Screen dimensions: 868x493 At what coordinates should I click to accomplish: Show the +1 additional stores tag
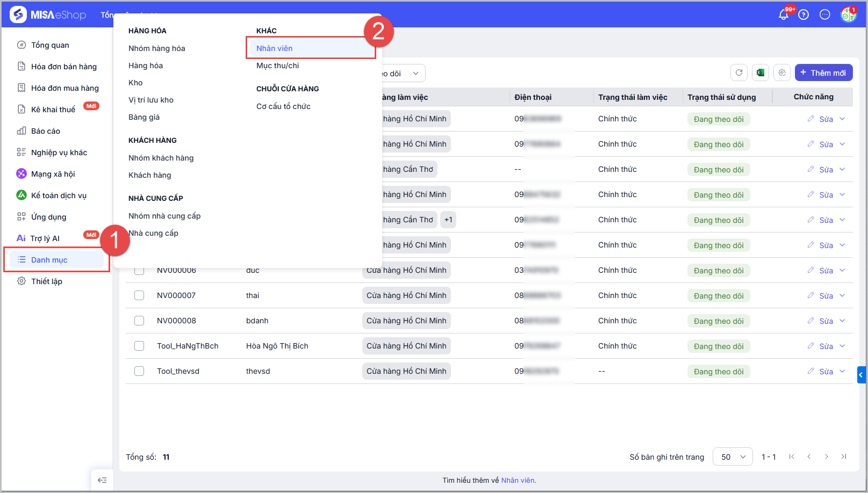448,220
